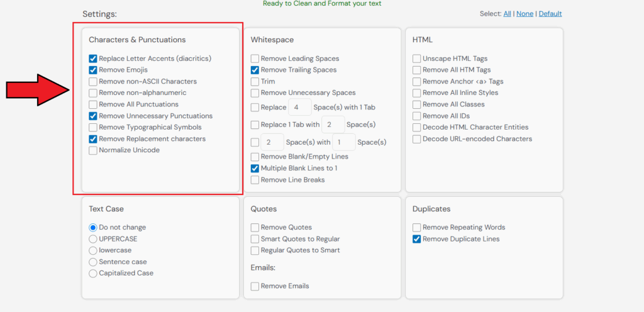The height and width of the screenshot is (312, 644).
Task: Choose Sentence case radio button
Action: tap(93, 262)
